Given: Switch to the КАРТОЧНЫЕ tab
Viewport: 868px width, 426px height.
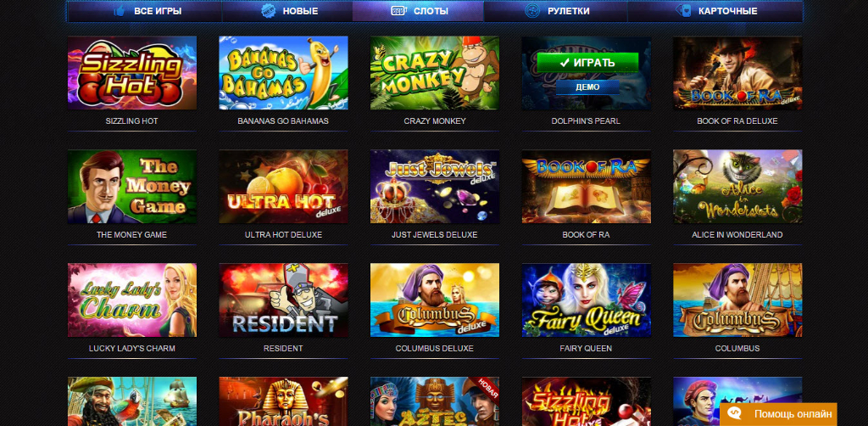Looking at the screenshot, I should [715, 11].
